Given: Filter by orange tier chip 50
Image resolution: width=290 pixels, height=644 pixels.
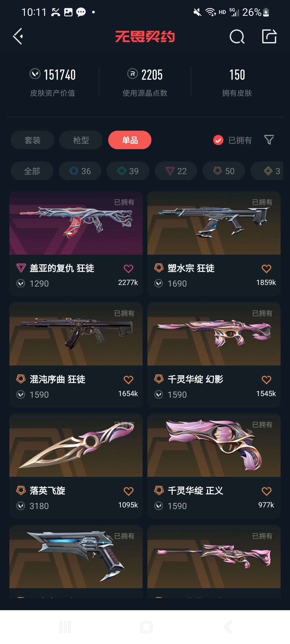Looking at the screenshot, I should pyautogui.click(x=224, y=171).
